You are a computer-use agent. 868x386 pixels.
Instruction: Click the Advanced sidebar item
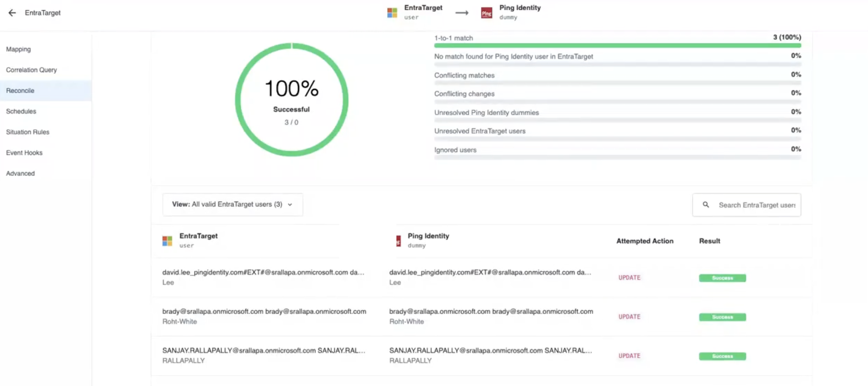pyautogui.click(x=20, y=173)
